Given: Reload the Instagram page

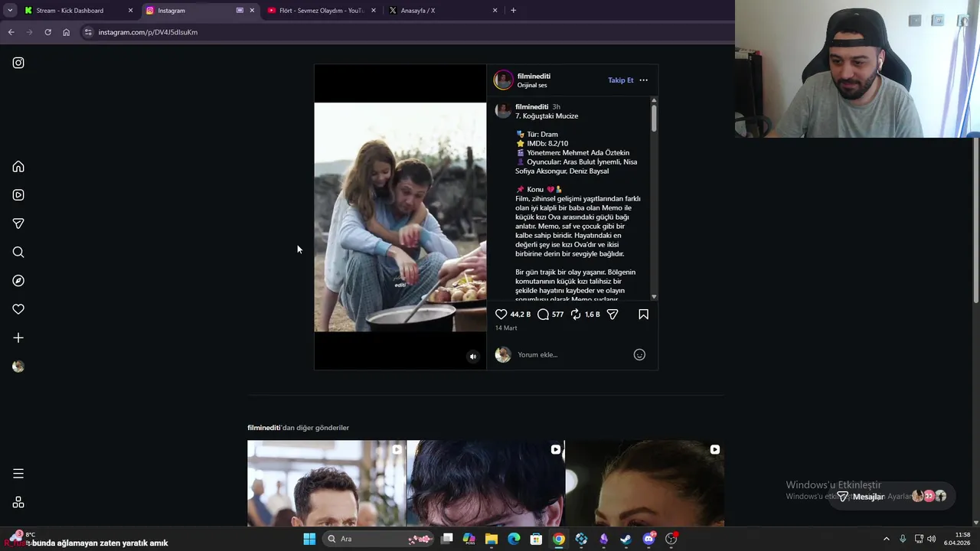Looking at the screenshot, I should pos(47,32).
